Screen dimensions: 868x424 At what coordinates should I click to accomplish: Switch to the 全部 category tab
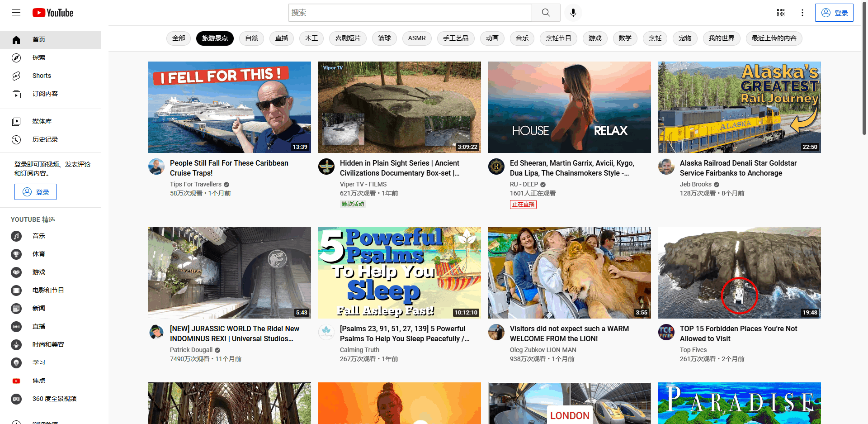178,38
